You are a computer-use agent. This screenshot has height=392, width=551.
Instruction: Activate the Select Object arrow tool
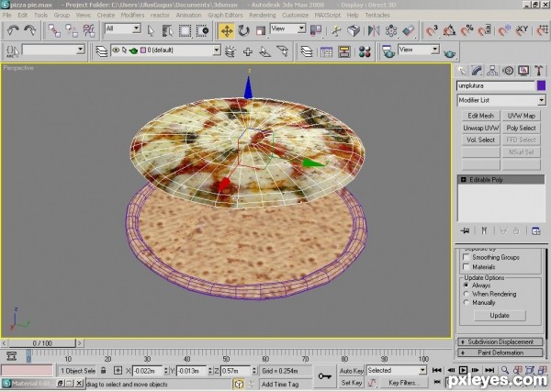tap(151, 31)
